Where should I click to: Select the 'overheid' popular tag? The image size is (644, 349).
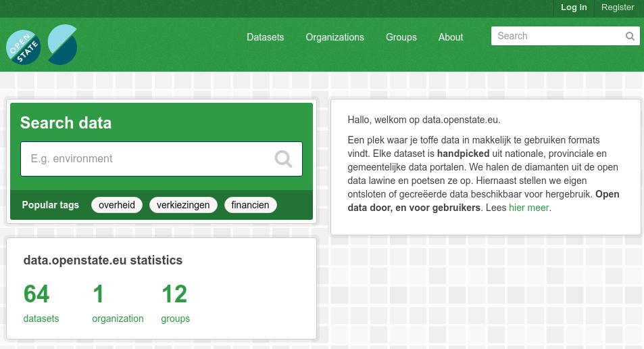[x=117, y=205]
